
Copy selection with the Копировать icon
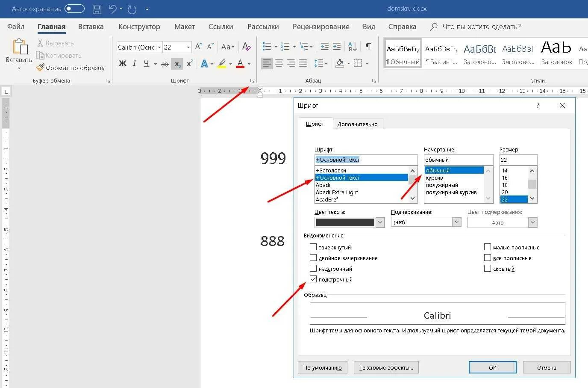(x=40, y=55)
